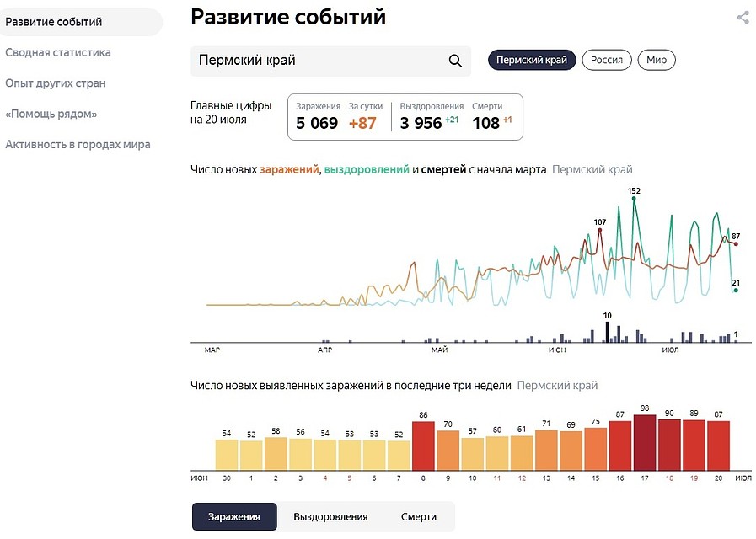The image size is (756, 539).
Task: Click the Развитие событий page heading
Action: pos(288,17)
